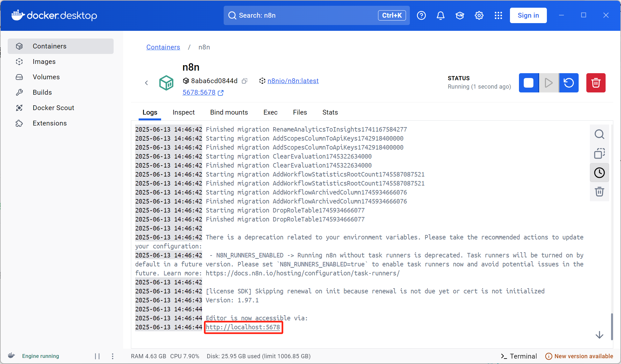Switch to the Exec tab
The height and width of the screenshot is (364, 621).
click(x=271, y=112)
